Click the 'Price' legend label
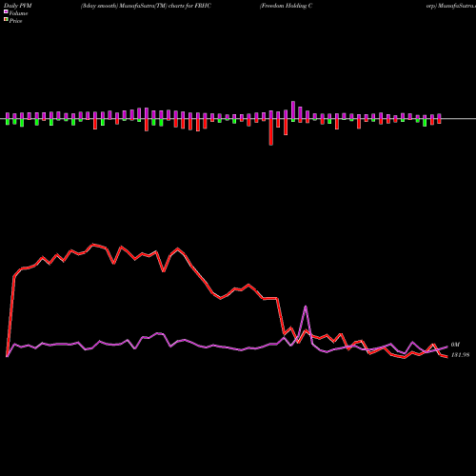This screenshot has height=476, width=476. [15, 21]
